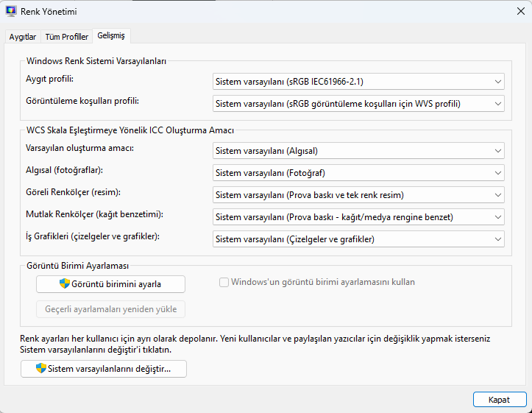Click the shield icon on Görüntü birimini ayarla
The image size is (532, 413).
pos(65,284)
